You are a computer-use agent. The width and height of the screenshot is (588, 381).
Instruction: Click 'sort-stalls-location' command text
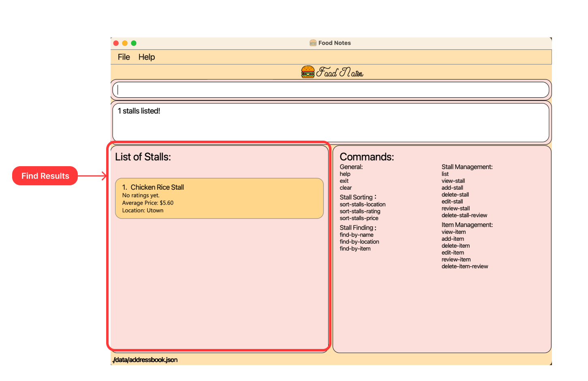coord(363,205)
